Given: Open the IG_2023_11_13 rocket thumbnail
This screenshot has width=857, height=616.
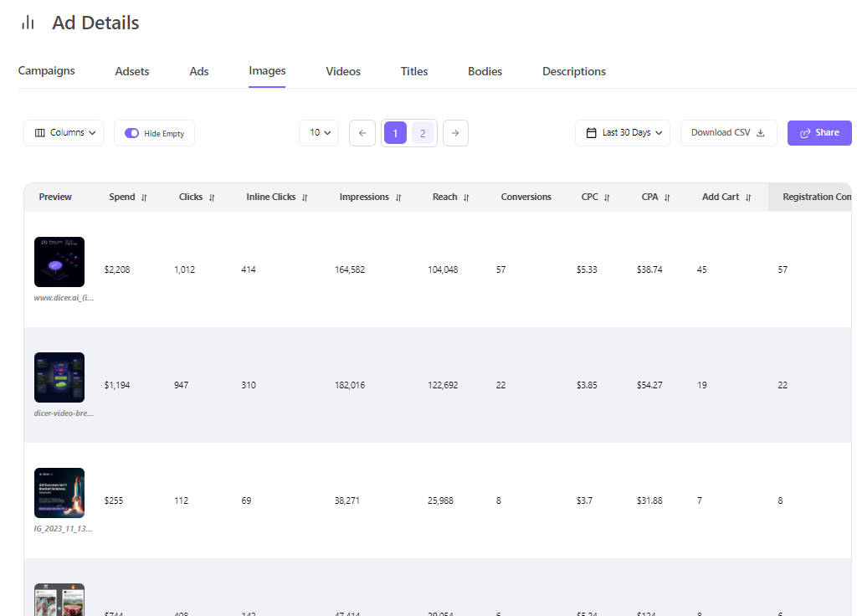Looking at the screenshot, I should (x=59, y=493).
